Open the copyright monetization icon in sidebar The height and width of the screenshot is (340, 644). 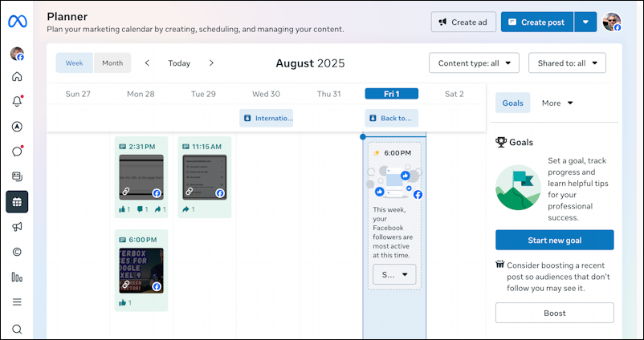tap(17, 252)
